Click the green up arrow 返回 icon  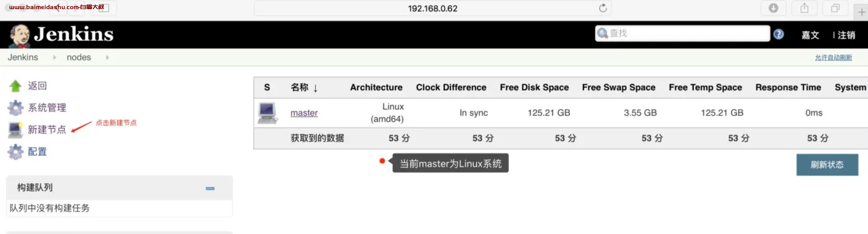[x=15, y=86]
